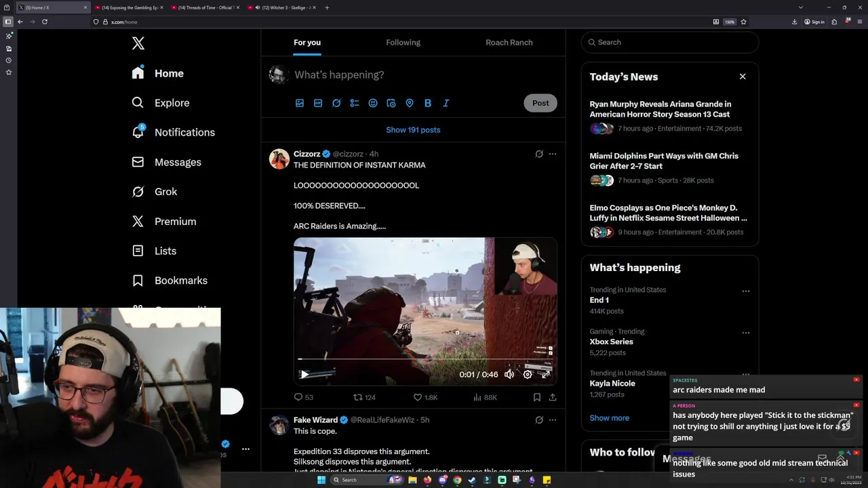Open a new browser tab
The image size is (868, 488).
pos(327,7)
